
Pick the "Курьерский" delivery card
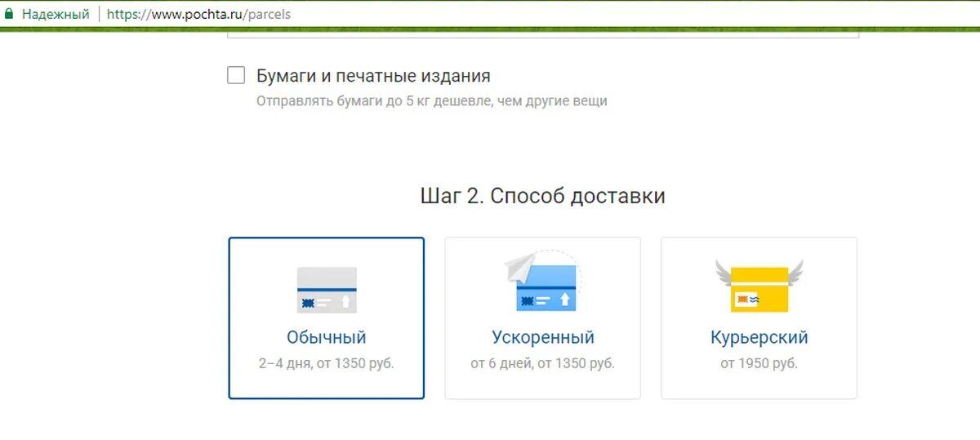pyautogui.click(x=759, y=318)
